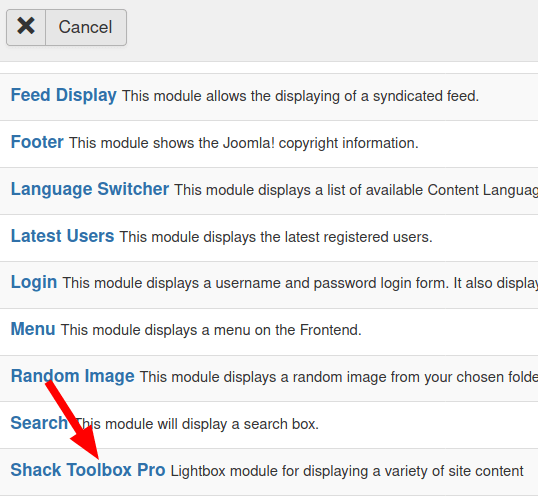Click the Cancel button label

(x=85, y=27)
